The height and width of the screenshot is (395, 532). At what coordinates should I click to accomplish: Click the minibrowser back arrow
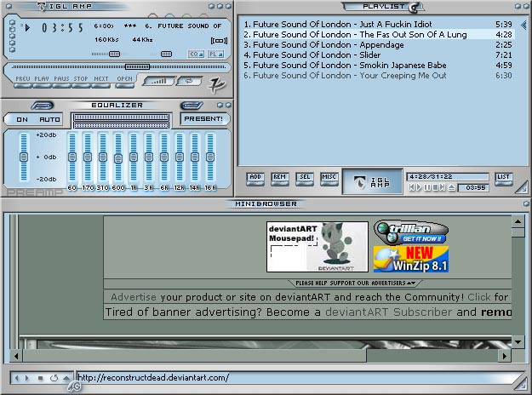17,378
